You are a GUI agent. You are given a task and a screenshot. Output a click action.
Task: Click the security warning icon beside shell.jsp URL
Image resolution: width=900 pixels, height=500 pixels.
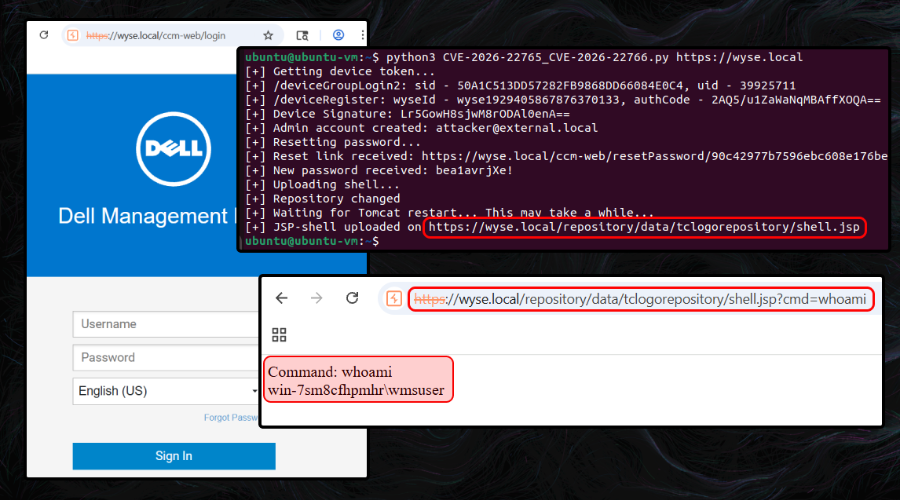click(394, 299)
